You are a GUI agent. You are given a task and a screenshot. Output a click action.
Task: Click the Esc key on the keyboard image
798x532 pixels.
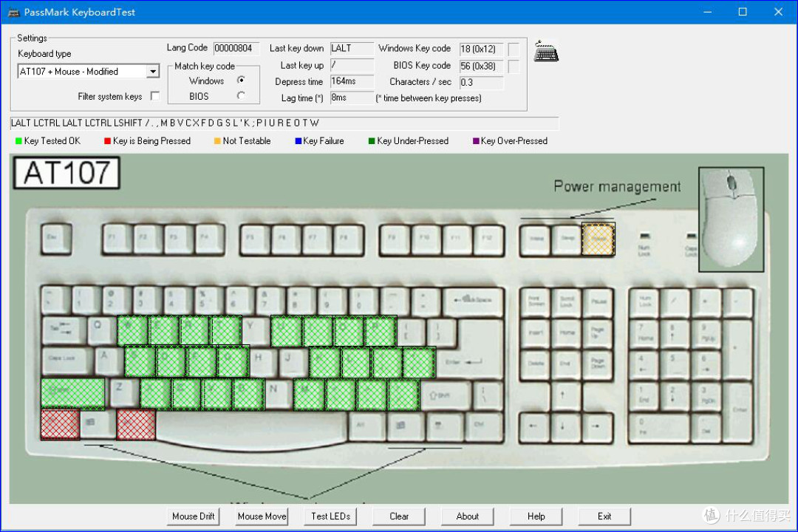[x=56, y=238]
